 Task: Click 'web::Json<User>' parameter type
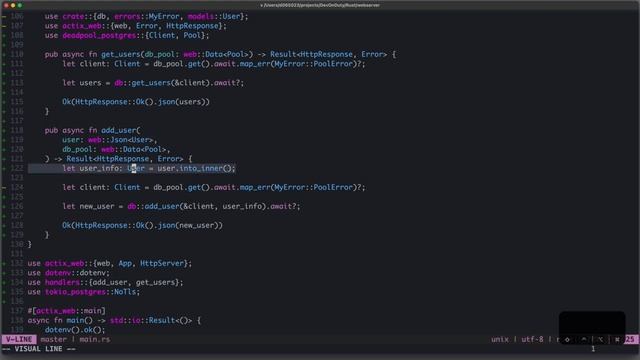(120, 140)
